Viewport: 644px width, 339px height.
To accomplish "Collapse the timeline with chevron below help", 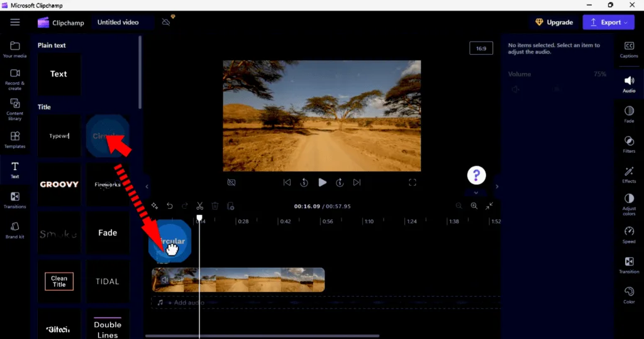I will point(476,192).
